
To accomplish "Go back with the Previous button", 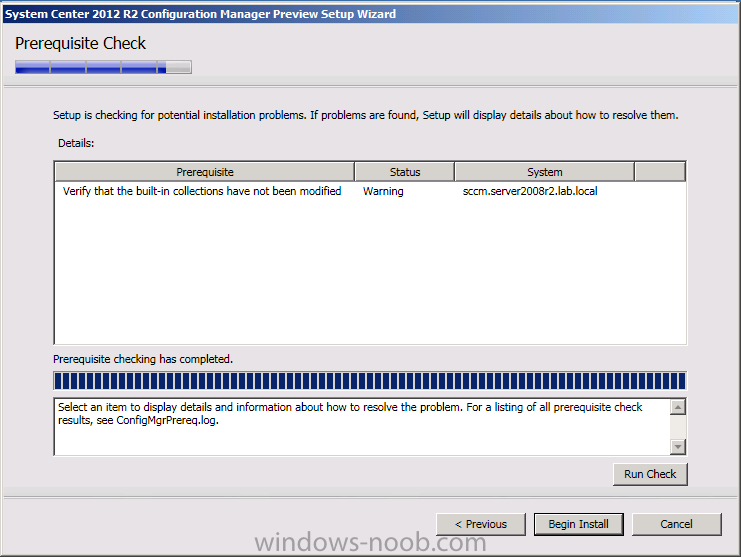I will [x=481, y=524].
